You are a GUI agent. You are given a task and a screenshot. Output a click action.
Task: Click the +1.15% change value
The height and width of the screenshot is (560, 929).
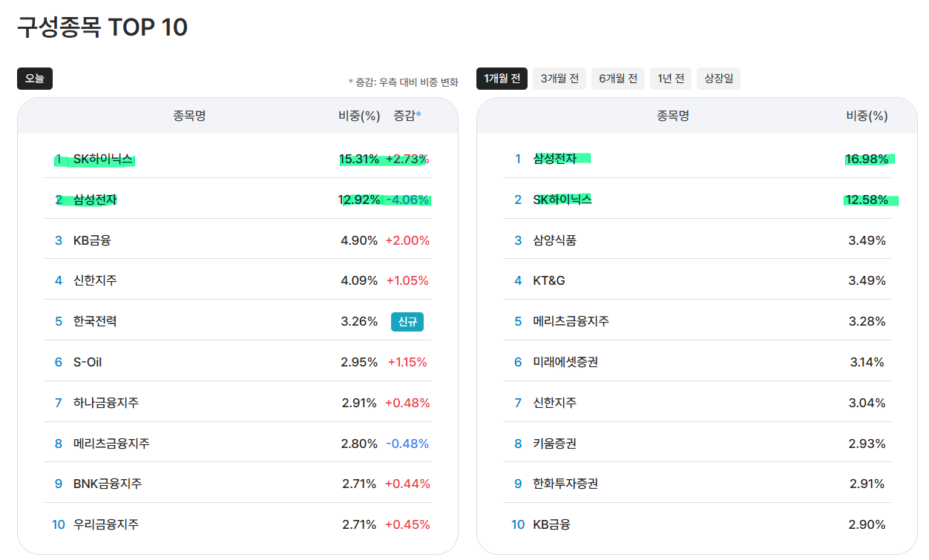407,363
